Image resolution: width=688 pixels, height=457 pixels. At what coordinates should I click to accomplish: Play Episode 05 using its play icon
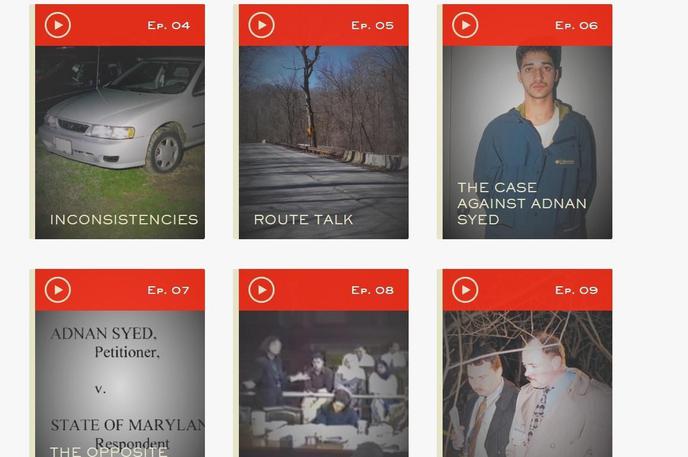[x=262, y=25]
